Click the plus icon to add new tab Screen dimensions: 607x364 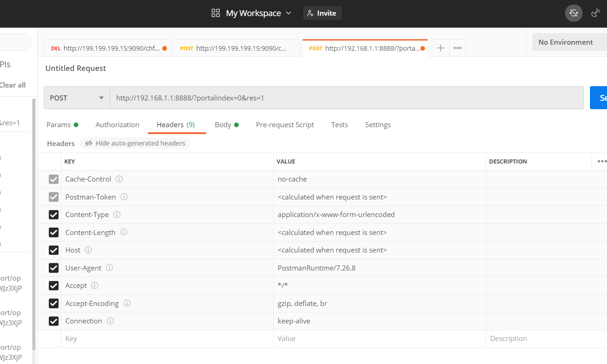click(x=441, y=48)
